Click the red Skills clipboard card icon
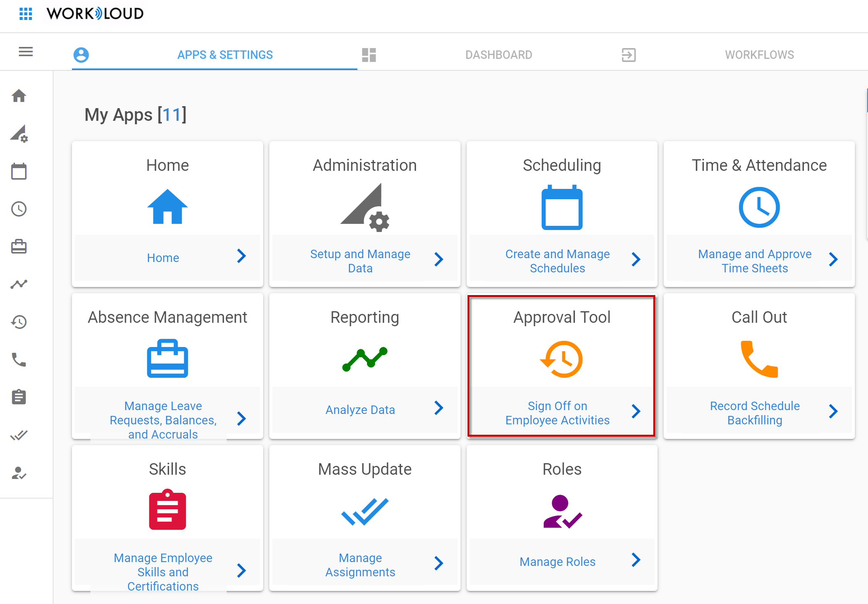 click(167, 509)
